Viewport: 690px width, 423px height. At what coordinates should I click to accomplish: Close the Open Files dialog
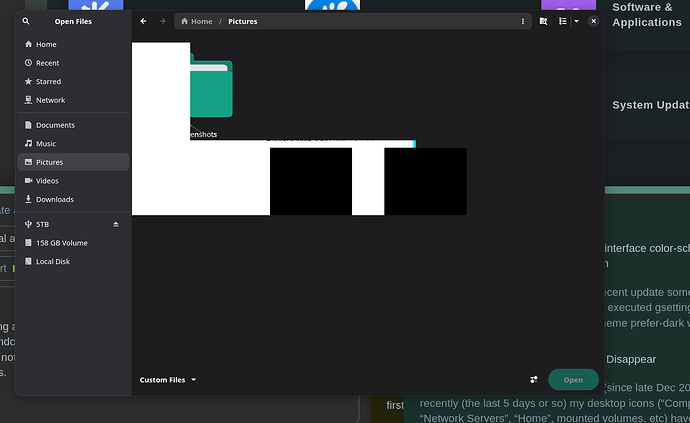[594, 21]
